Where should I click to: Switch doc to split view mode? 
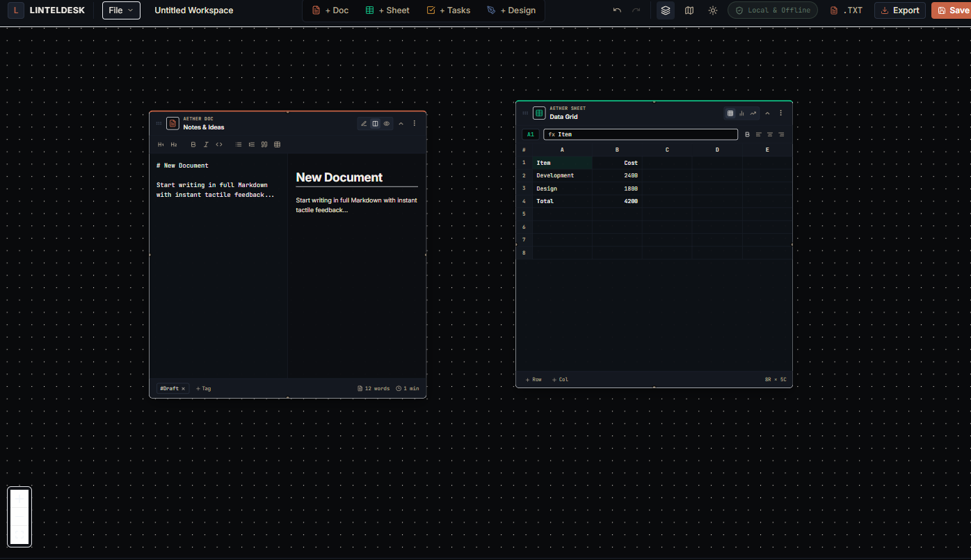(x=375, y=123)
